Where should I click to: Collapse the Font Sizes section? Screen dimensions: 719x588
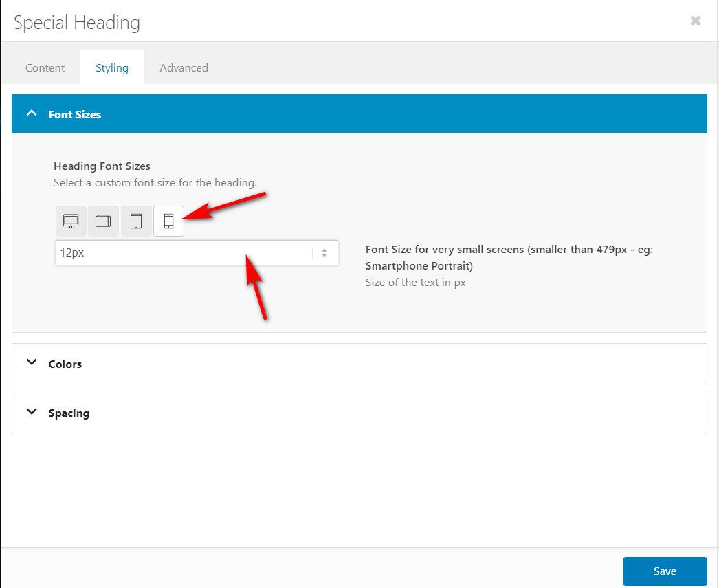(x=359, y=113)
